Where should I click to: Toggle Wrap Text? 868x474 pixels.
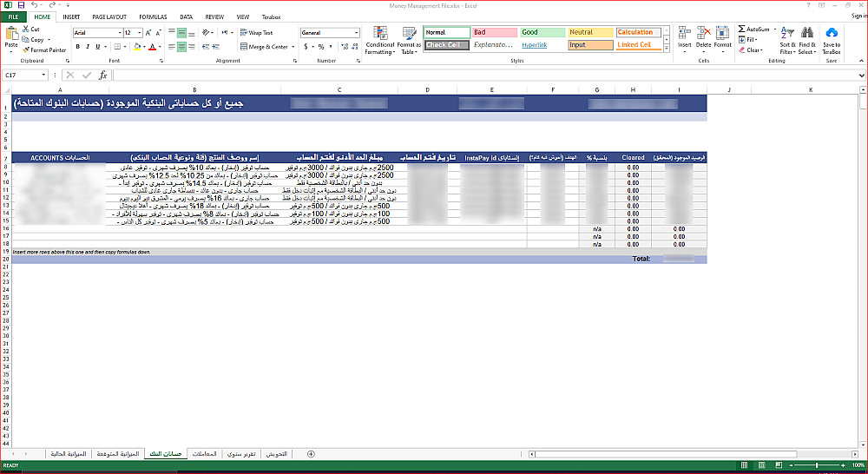(256, 33)
